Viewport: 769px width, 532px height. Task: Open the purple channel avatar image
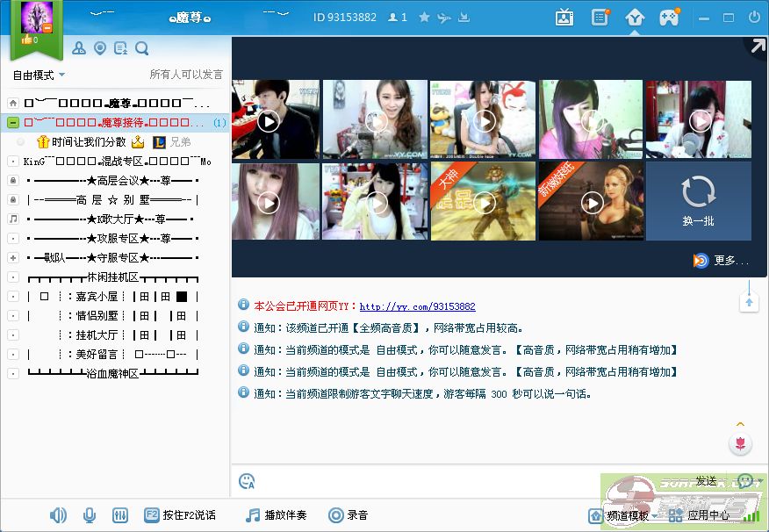(36, 18)
